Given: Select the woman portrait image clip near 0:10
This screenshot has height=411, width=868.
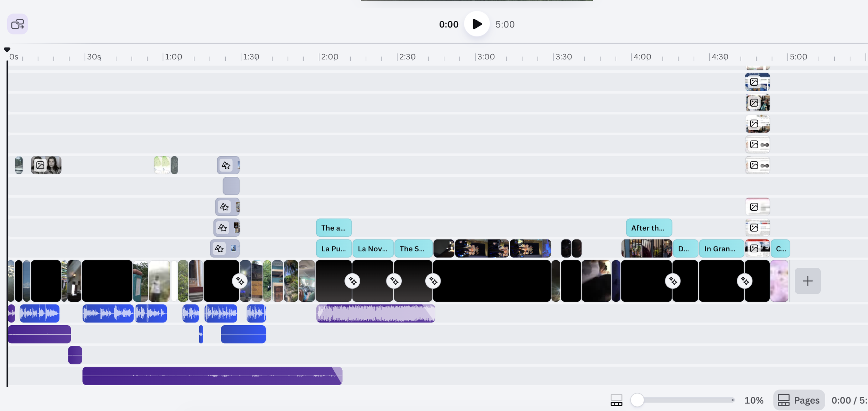Looking at the screenshot, I should [x=46, y=165].
